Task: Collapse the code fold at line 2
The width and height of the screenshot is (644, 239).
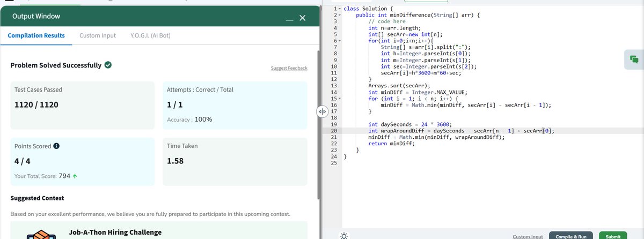Action: click(339, 15)
